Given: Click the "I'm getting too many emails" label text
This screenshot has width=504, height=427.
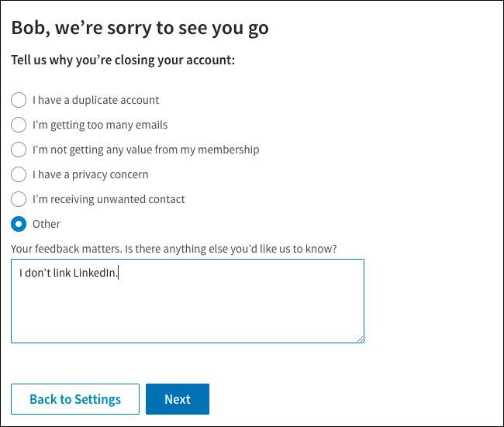Looking at the screenshot, I should click(x=100, y=125).
